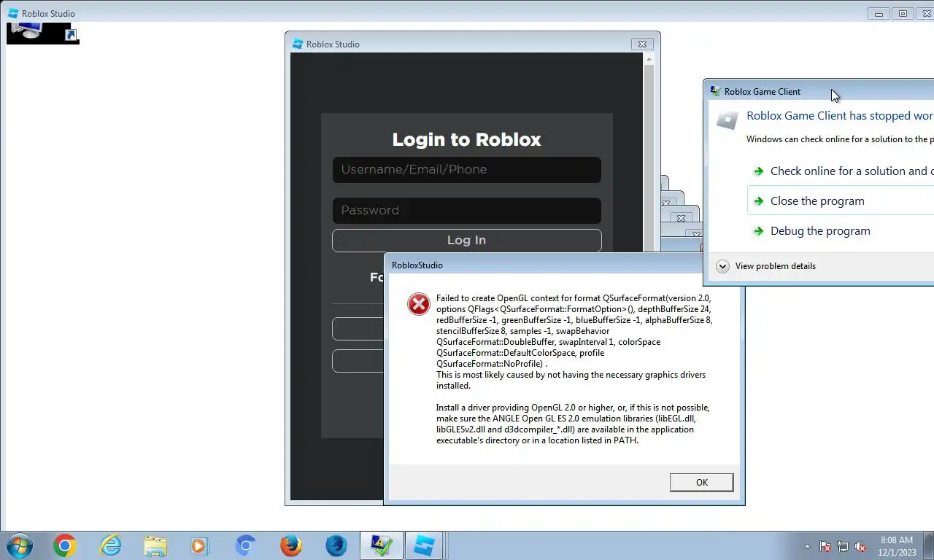
Task: Open the network tray icon
Action: (843, 546)
